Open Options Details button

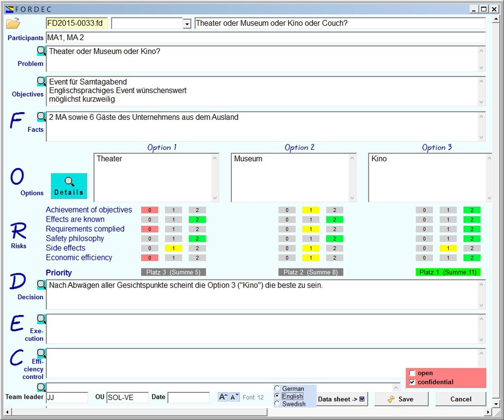[69, 186]
